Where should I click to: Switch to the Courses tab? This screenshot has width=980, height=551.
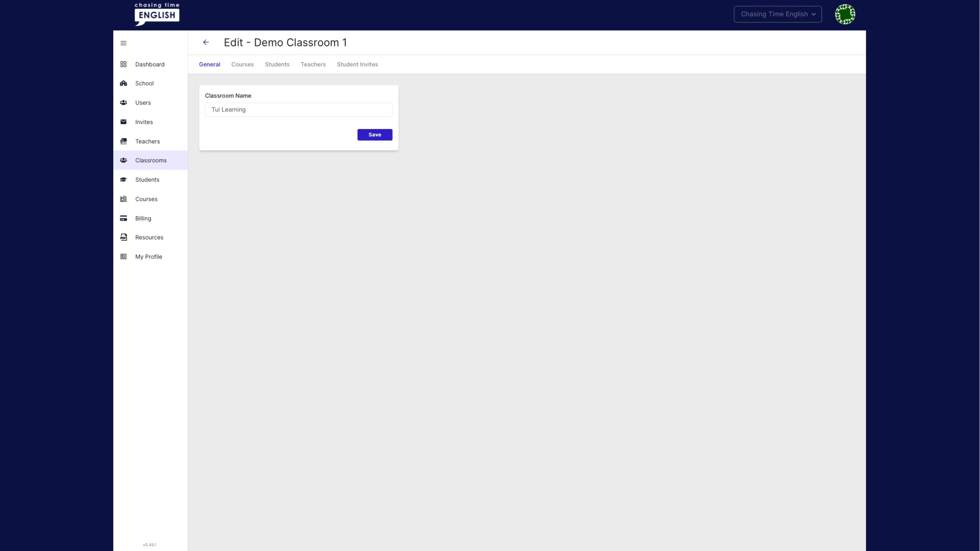pos(242,65)
